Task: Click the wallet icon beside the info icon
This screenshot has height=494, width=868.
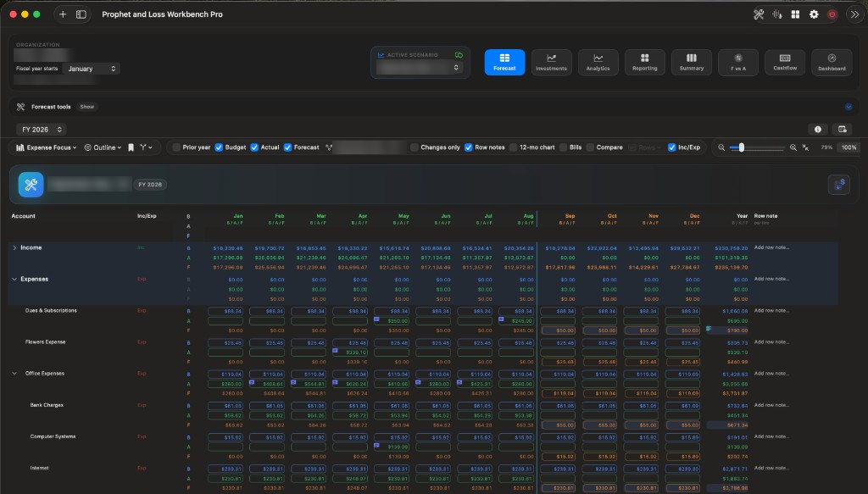Action: (843, 130)
